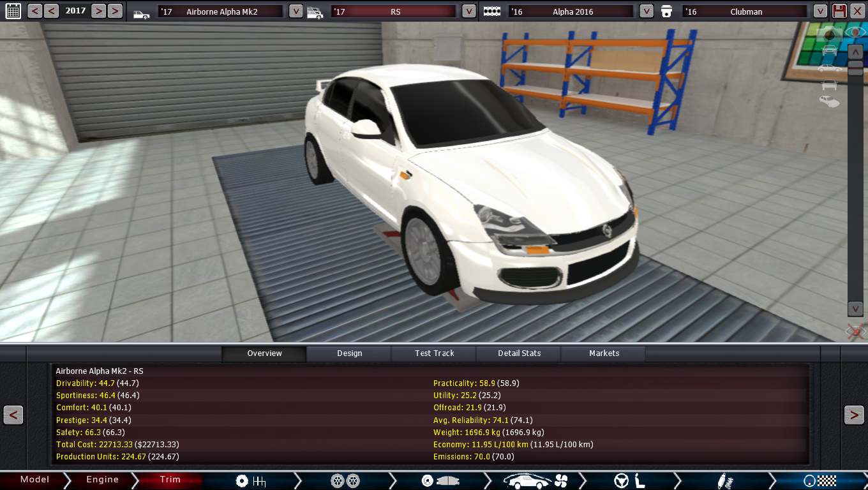
Task: Open the wheels and tires section
Action: coord(345,481)
